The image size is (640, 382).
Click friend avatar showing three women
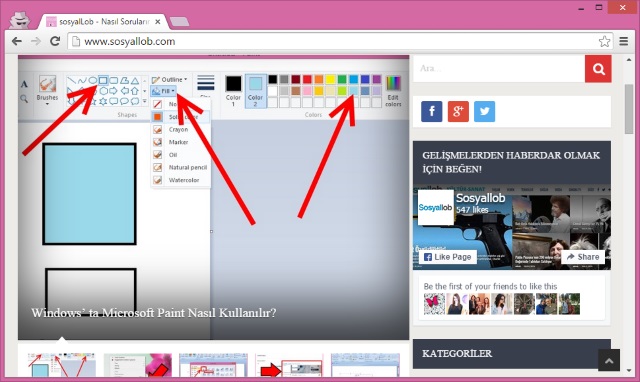479,304
